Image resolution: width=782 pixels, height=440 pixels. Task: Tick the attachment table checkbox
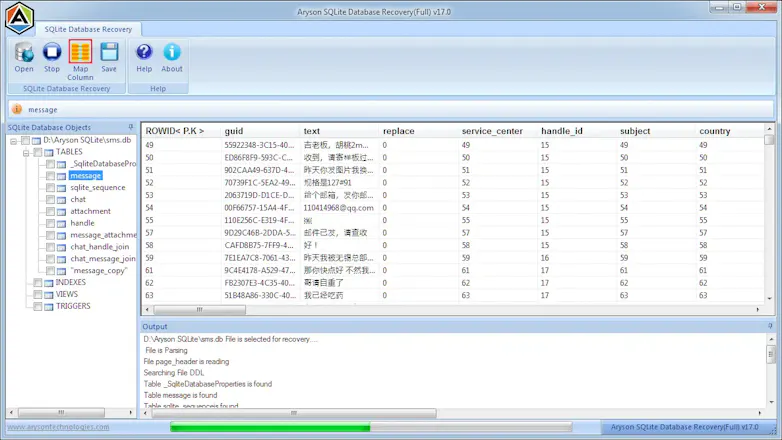pyautogui.click(x=50, y=211)
